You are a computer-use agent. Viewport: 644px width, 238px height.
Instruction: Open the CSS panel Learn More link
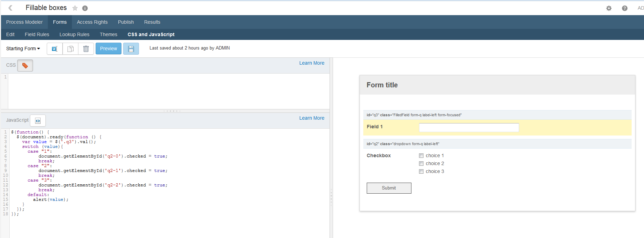312,63
